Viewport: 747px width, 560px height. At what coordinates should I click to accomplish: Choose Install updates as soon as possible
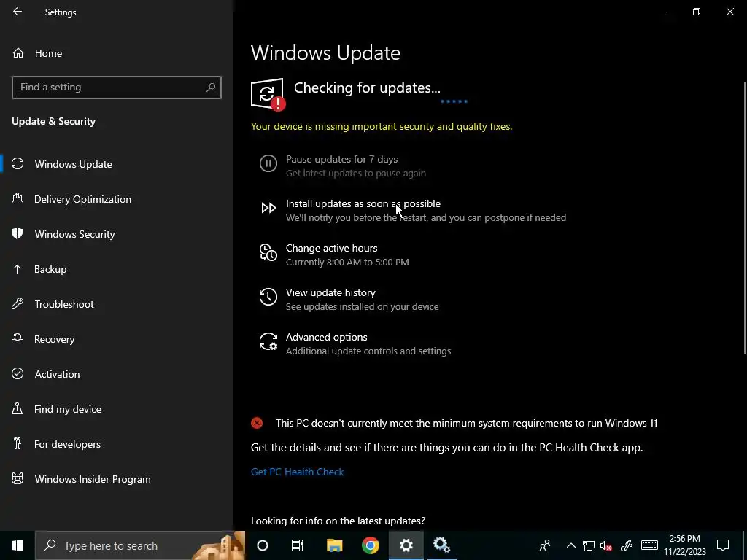(x=363, y=204)
